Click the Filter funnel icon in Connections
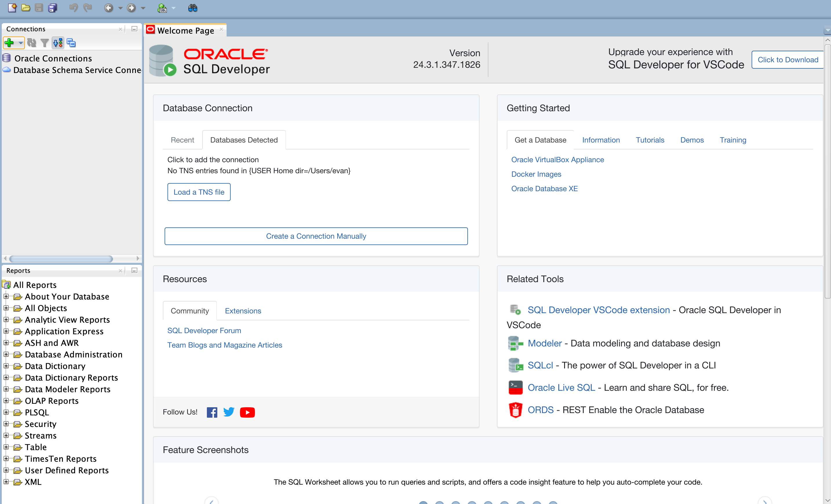Viewport: 831px width, 504px height. tap(45, 43)
